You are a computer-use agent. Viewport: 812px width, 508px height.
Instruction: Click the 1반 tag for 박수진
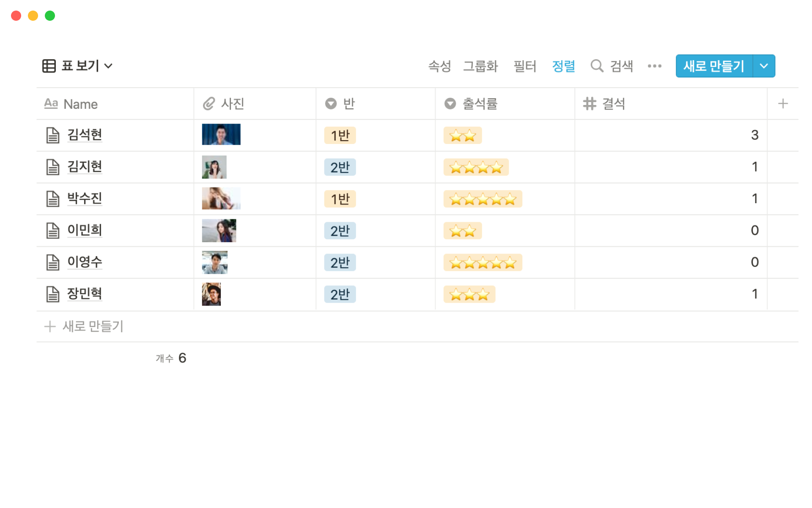[x=340, y=199]
